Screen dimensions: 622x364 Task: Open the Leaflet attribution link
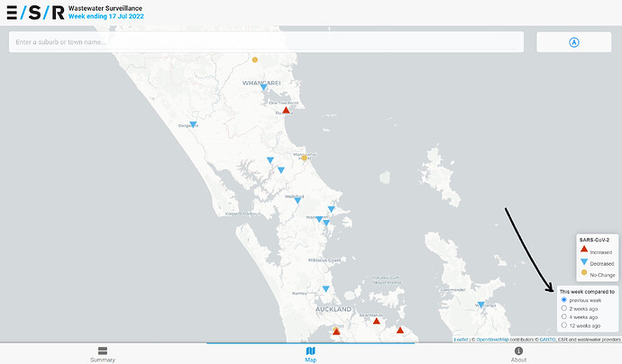point(461,340)
